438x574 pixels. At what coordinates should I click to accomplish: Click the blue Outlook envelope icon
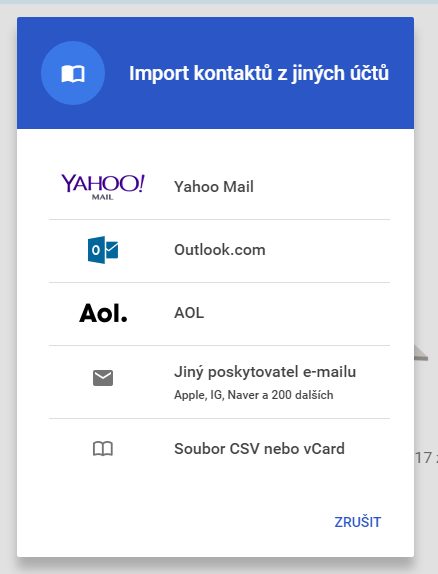click(103, 250)
